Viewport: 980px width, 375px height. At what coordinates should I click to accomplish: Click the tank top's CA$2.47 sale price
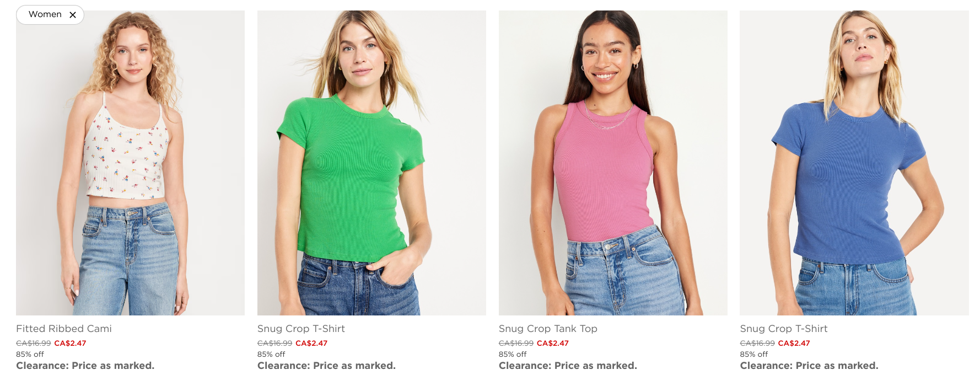[x=553, y=343]
